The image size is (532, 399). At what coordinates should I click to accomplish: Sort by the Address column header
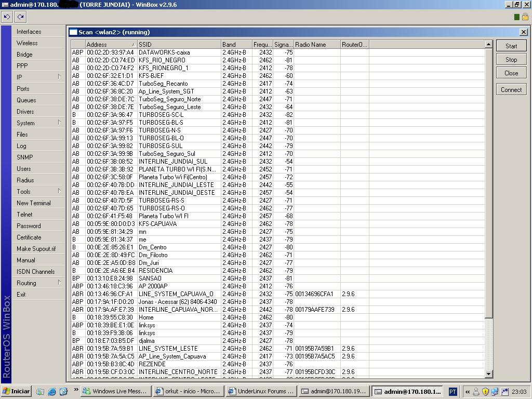pyautogui.click(x=111, y=45)
